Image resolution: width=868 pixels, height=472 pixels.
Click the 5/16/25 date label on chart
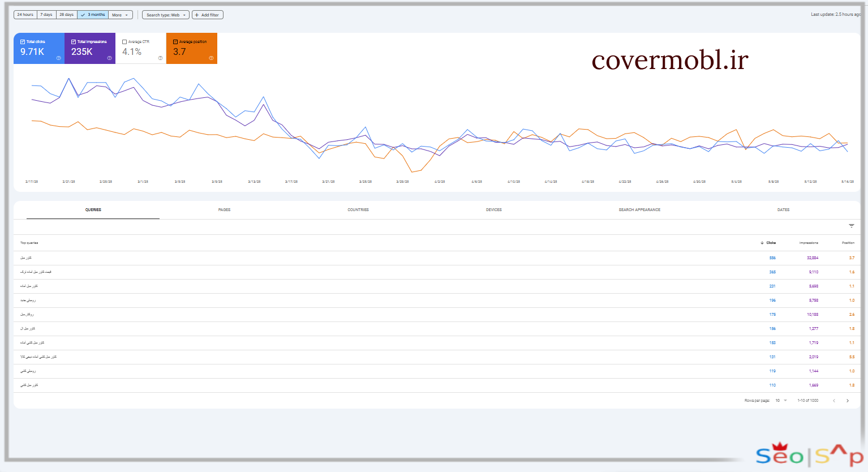click(x=847, y=182)
